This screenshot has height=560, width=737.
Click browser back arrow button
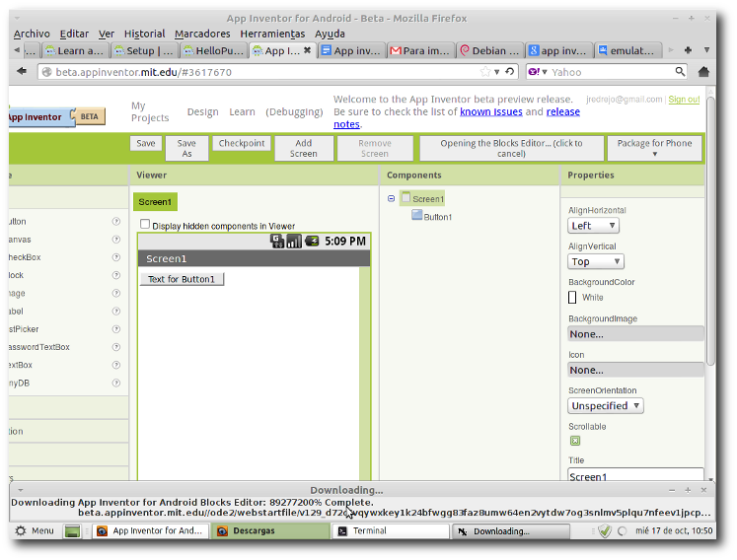coord(23,72)
